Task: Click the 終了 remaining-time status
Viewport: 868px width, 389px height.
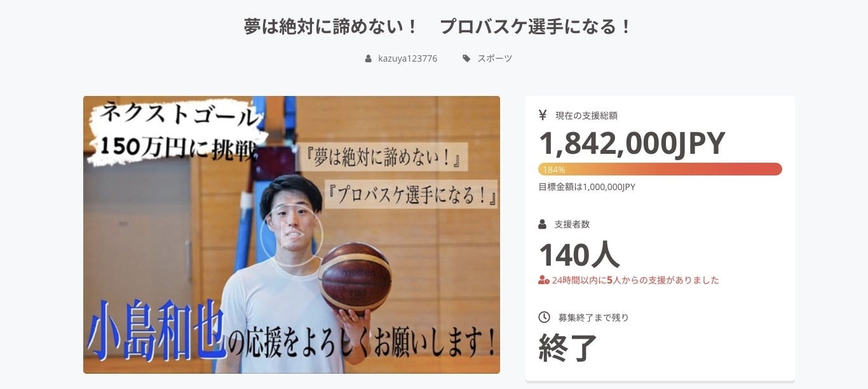Action: [568, 348]
